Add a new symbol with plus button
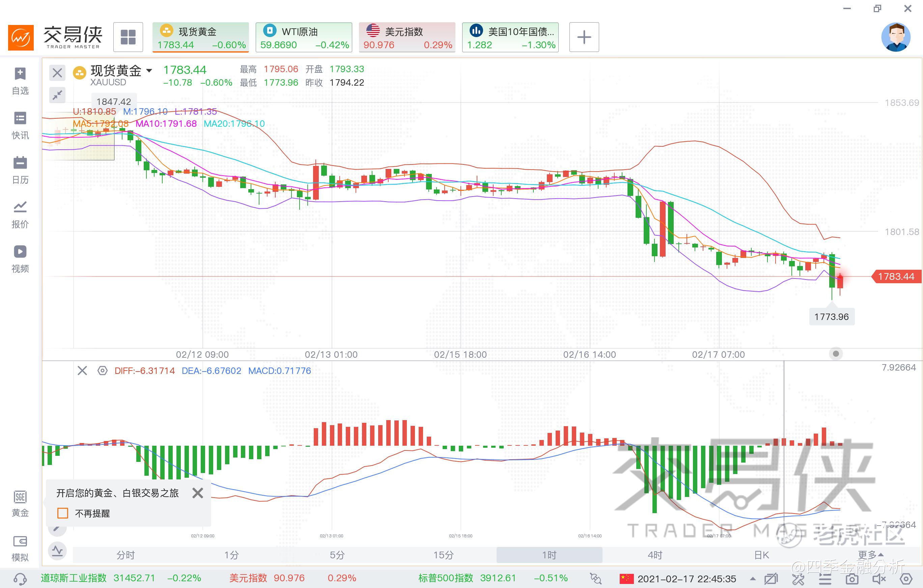The height and width of the screenshot is (588, 923). (584, 37)
